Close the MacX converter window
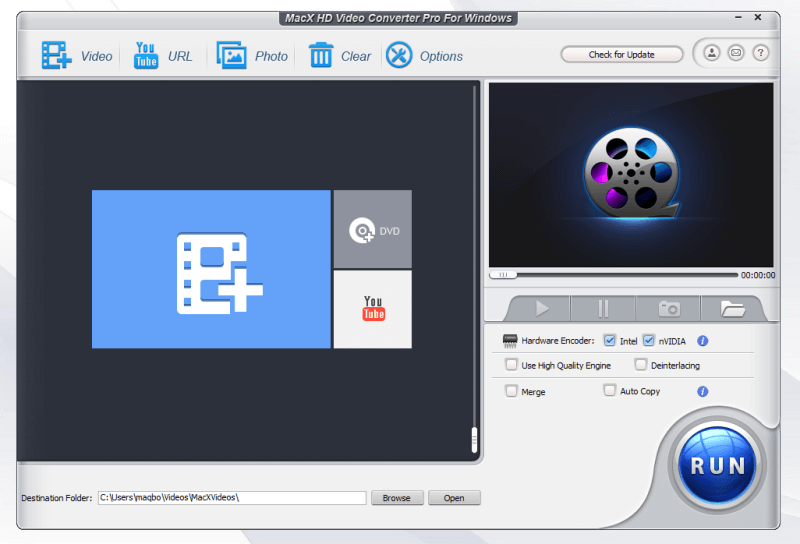Screen dimensions: 800x544 tap(758, 17)
